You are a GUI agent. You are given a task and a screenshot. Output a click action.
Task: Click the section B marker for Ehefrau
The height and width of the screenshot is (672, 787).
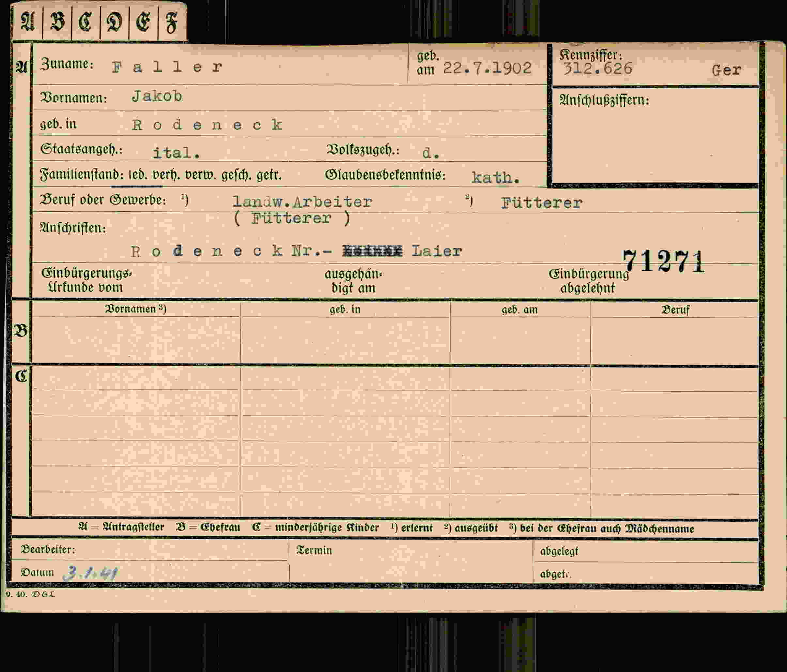[21, 331]
